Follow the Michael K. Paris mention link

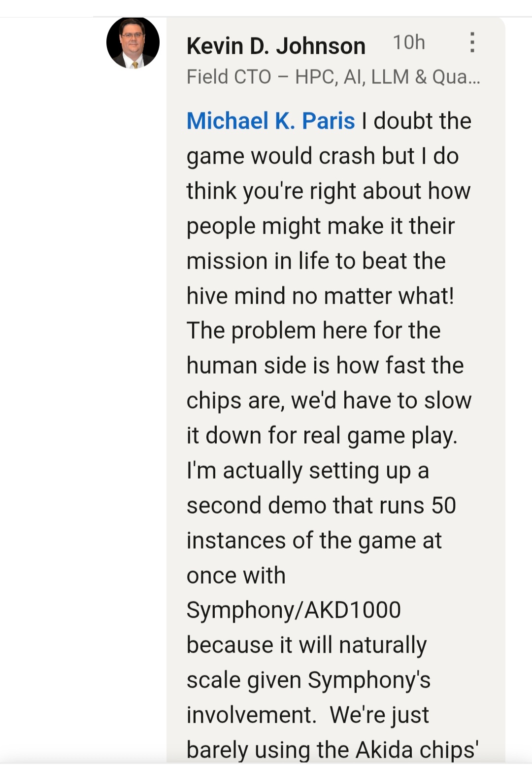pos(270,121)
